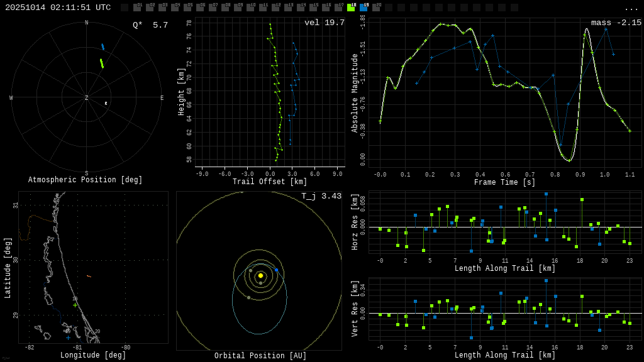The height and width of the screenshot is (362, 644).
Task: Click the blue station 19 cross on map
Action: point(68,337)
